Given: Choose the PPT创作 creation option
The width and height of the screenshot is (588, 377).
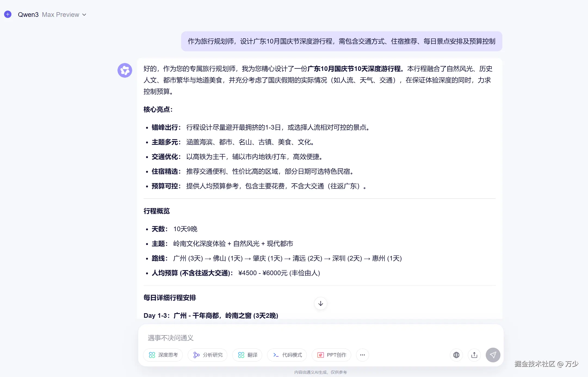Looking at the screenshot, I should 332,355.
